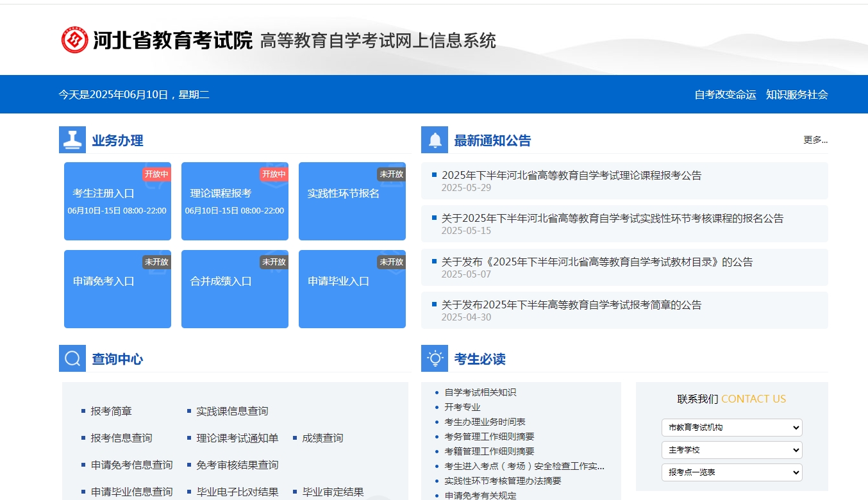Viewport: 868px width, 500px height.
Task: Click the lightbulb icon beside 考生必读
Action: (435, 358)
